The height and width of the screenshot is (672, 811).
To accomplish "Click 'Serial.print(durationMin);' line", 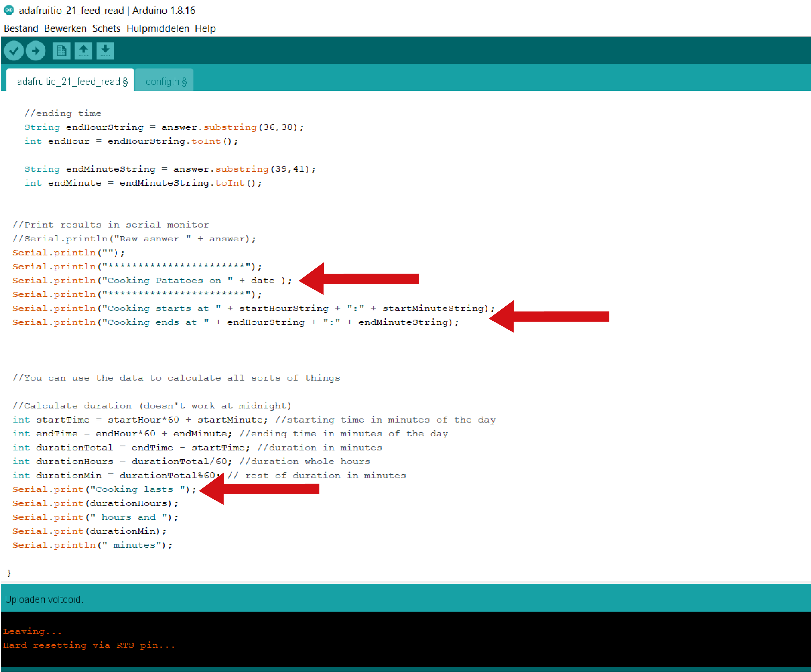I will [x=89, y=531].
